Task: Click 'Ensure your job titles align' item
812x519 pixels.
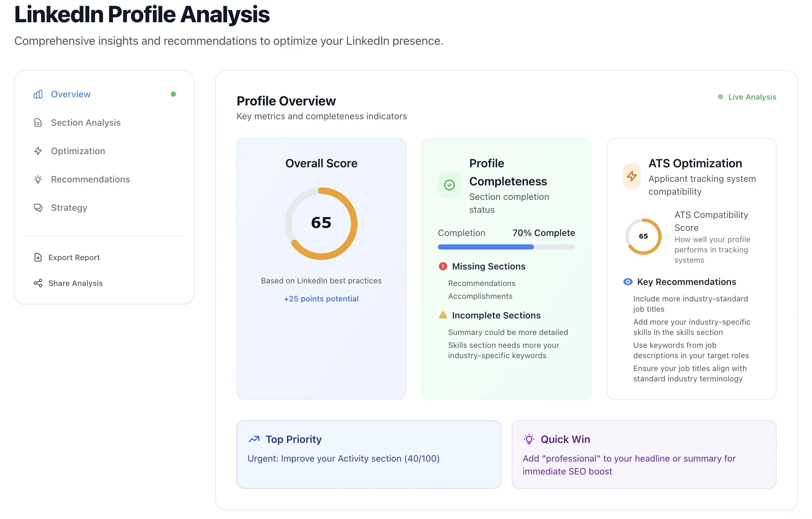Action: pyautogui.click(x=690, y=374)
